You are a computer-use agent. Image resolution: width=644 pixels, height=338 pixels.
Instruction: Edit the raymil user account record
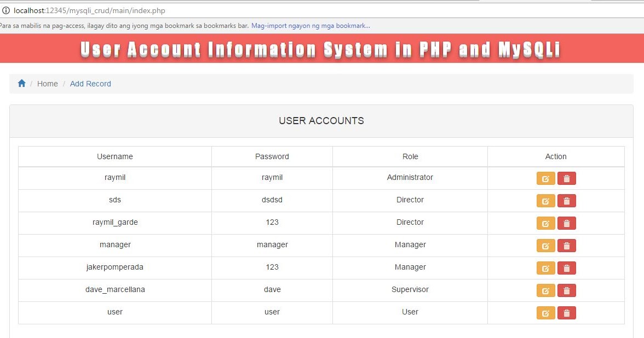click(545, 178)
